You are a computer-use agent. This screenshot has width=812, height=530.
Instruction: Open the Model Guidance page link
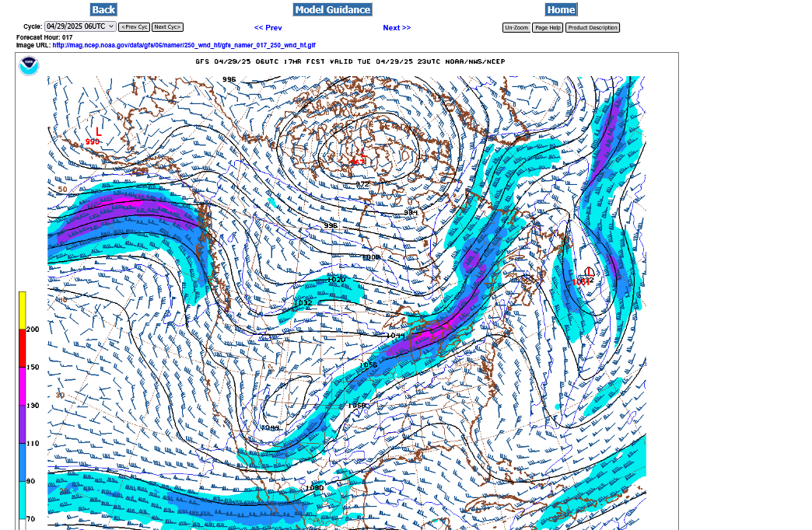coord(332,9)
